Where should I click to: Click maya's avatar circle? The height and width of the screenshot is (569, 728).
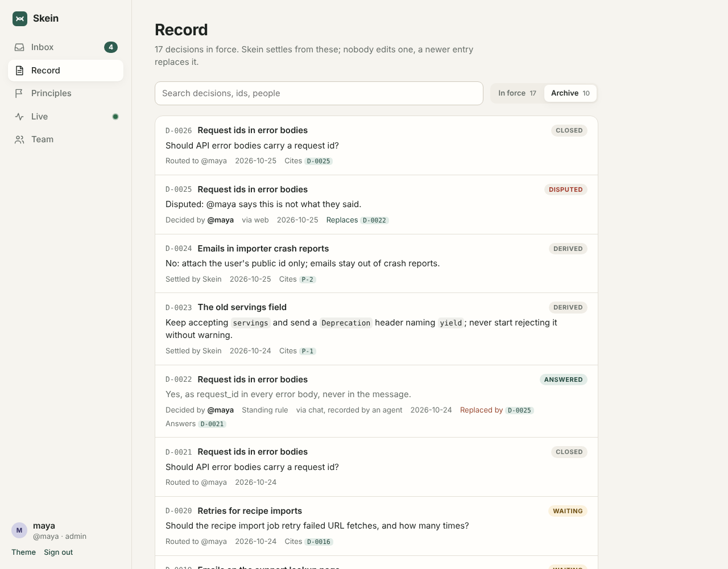click(19, 530)
